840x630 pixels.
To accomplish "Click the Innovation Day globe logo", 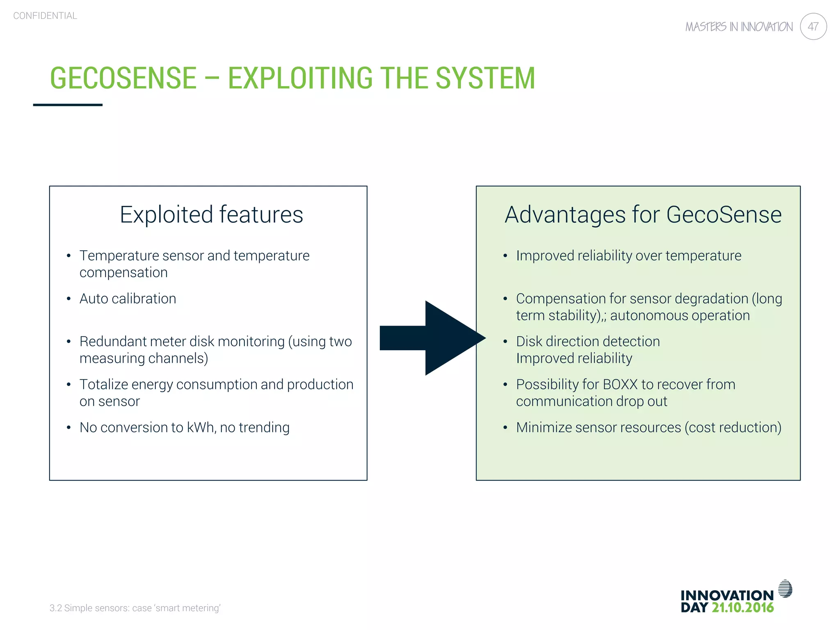I will click(x=785, y=589).
